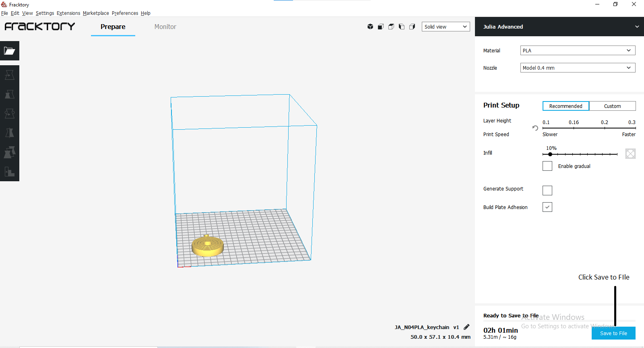Open the View menu
The width and height of the screenshot is (644, 348).
point(27,13)
